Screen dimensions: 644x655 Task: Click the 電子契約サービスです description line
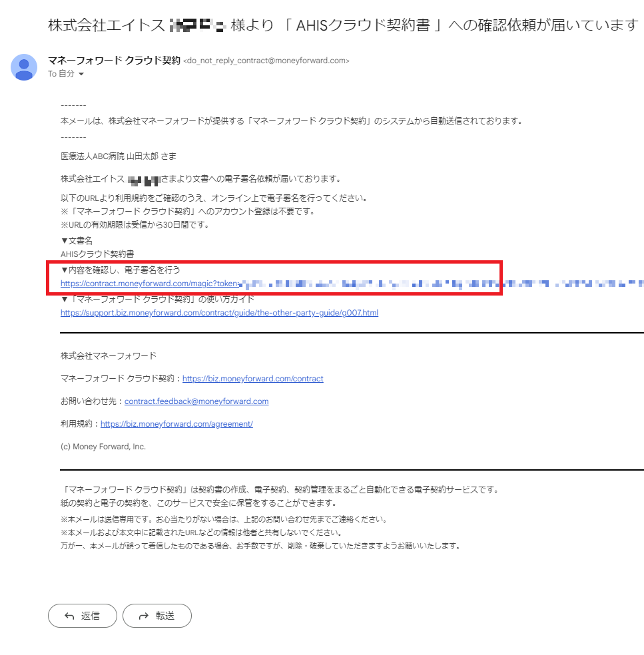pyautogui.click(x=280, y=489)
